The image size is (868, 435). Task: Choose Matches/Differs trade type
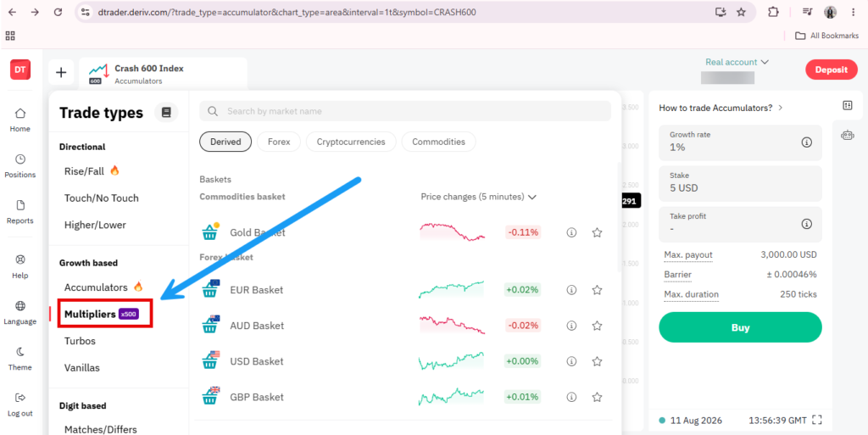100,429
